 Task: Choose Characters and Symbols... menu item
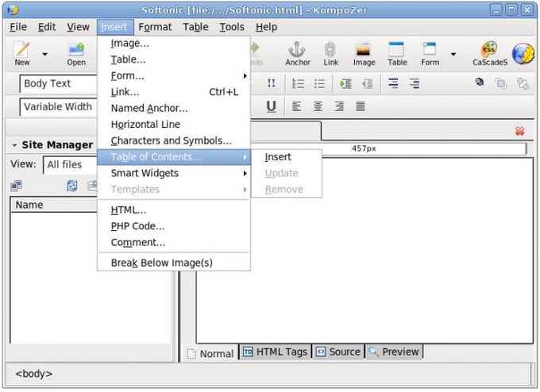pyautogui.click(x=174, y=140)
